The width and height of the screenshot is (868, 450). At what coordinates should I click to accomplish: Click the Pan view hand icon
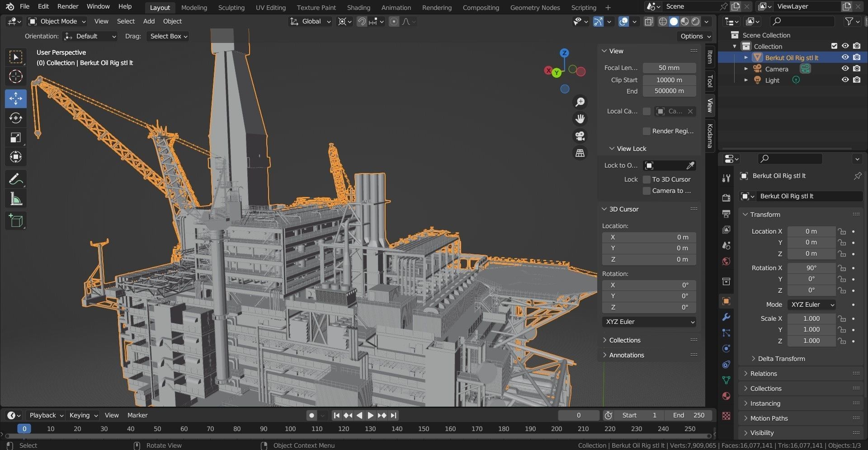[x=580, y=119]
